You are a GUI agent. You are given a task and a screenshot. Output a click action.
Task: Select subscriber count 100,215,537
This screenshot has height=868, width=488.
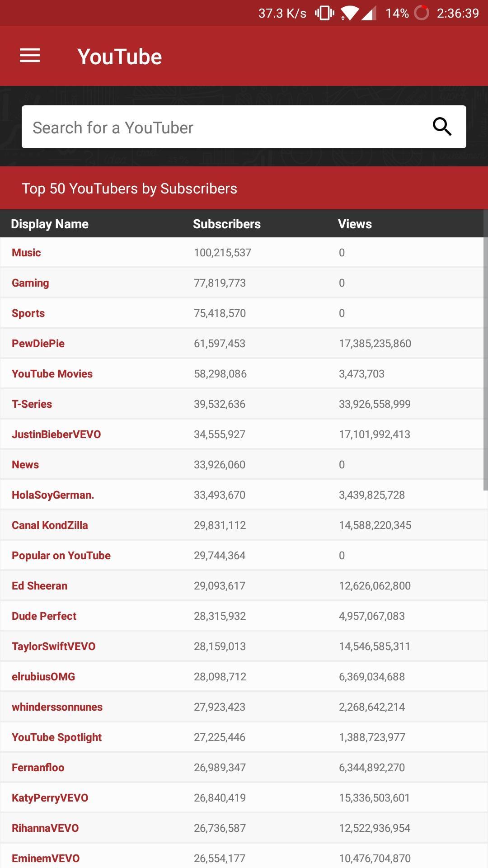click(x=222, y=253)
